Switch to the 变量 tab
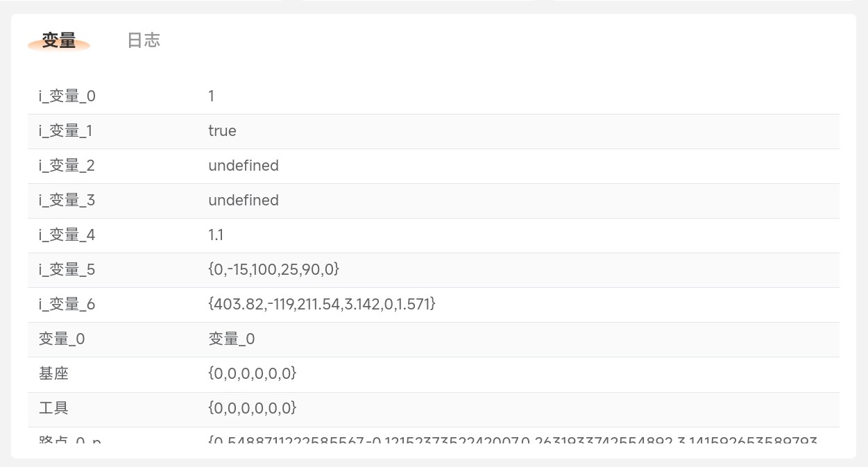868x467 pixels. pyautogui.click(x=59, y=40)
